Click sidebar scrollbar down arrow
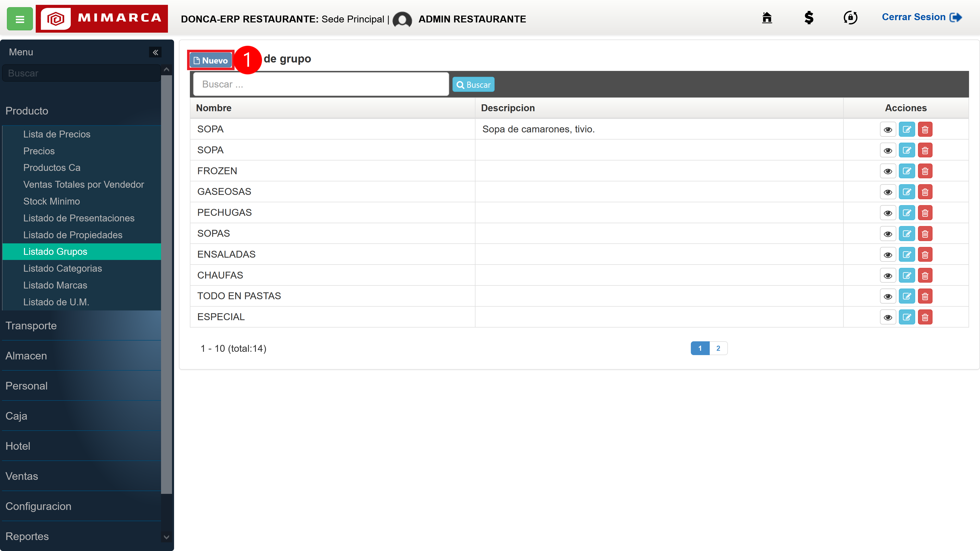The height and width of the screenshot is (551, 980). click(166, 537)
